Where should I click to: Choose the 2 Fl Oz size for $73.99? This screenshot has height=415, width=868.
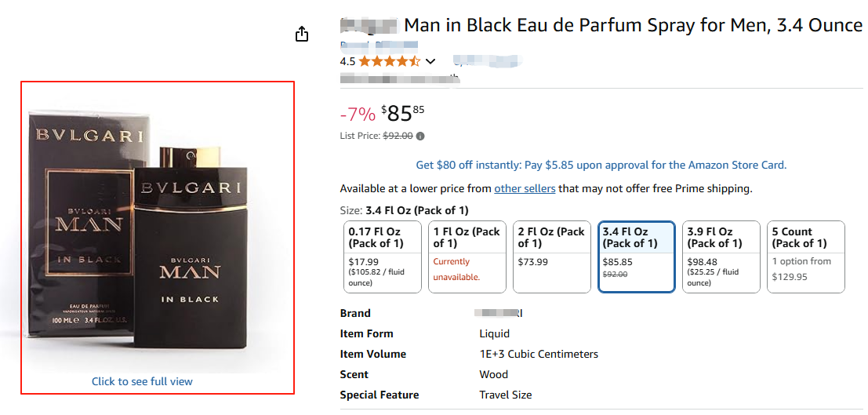551,257
